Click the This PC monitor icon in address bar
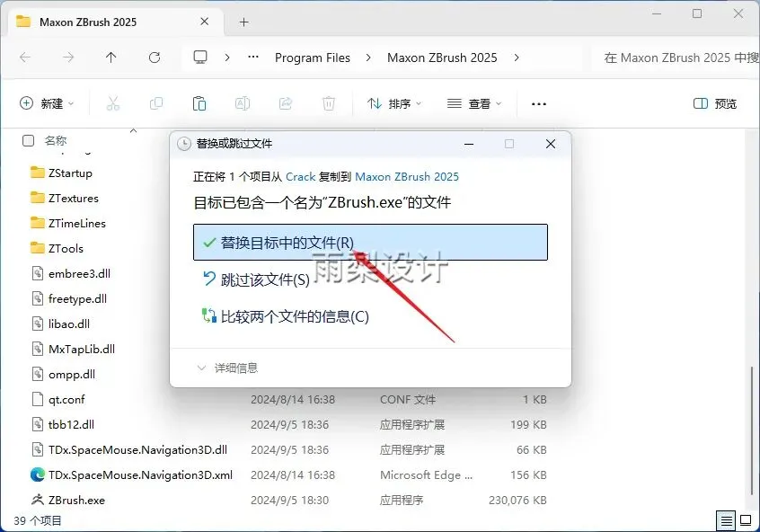Image resolution: width=760 pixels, height=532 pixels. 200,58
